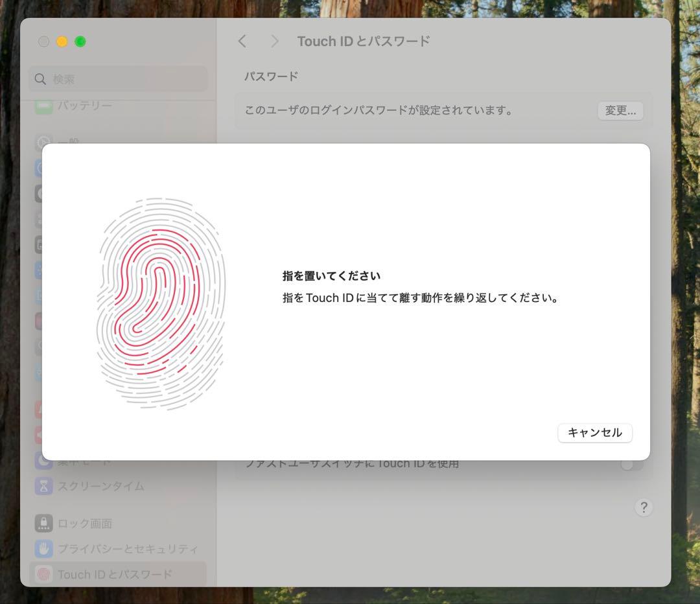The width and height of the screenshot is (700, 604).
Task: Click the login password status text
Action: [379, 110]
